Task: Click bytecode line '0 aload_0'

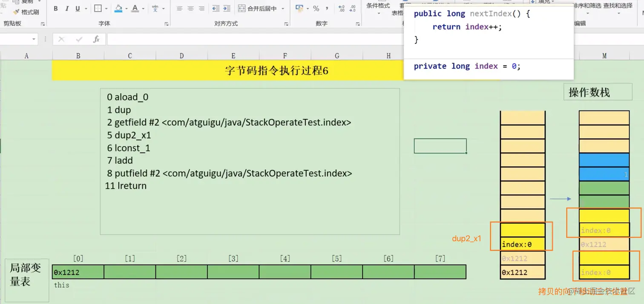Action: click(128, 97)
